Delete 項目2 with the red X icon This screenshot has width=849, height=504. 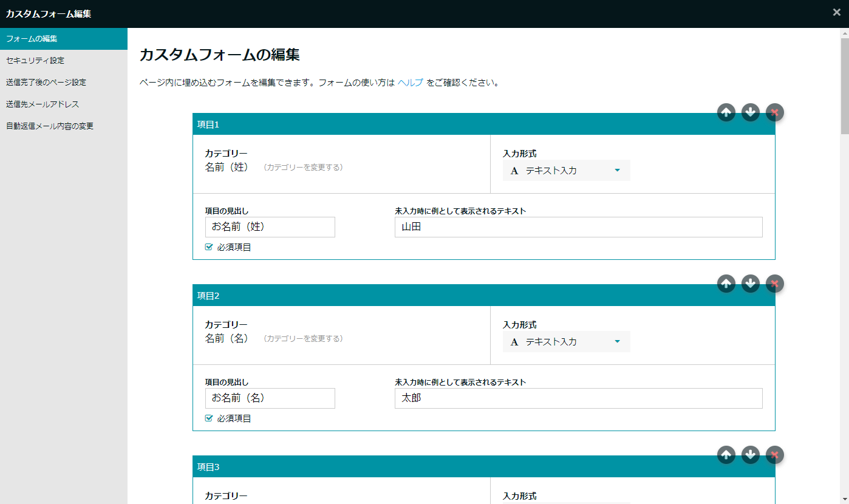click(x=775, y=284)
